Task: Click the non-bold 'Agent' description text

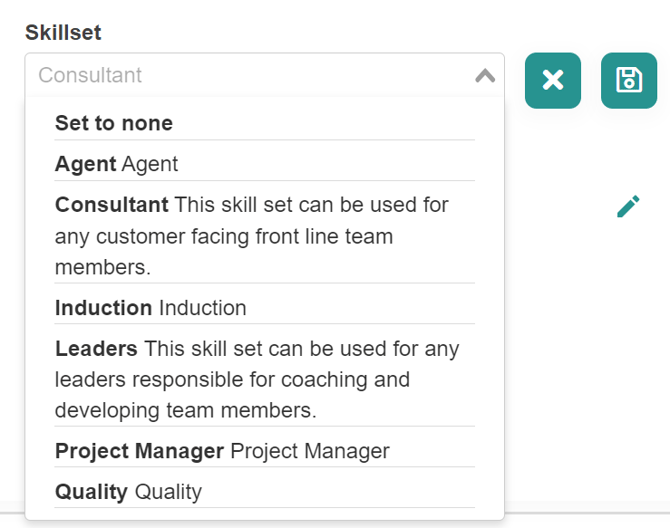Action: coord(150,164)
